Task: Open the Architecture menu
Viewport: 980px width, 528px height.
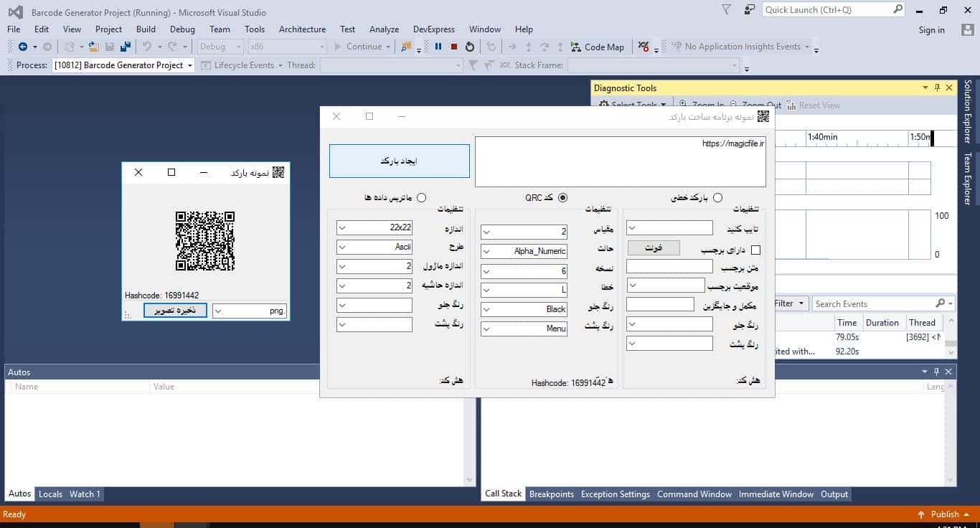Action: pos(302,29)
